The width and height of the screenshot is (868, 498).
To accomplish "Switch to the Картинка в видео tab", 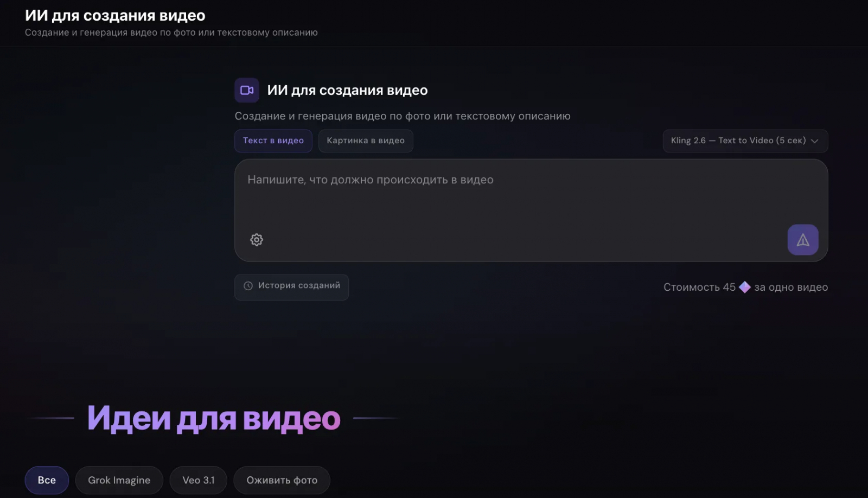I will pos(366,141).
